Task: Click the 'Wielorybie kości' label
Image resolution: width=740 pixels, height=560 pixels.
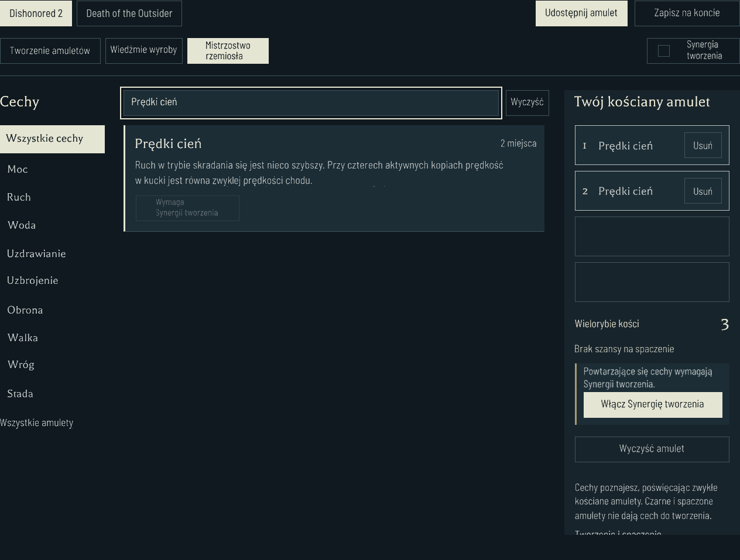Action: point(607,324)
